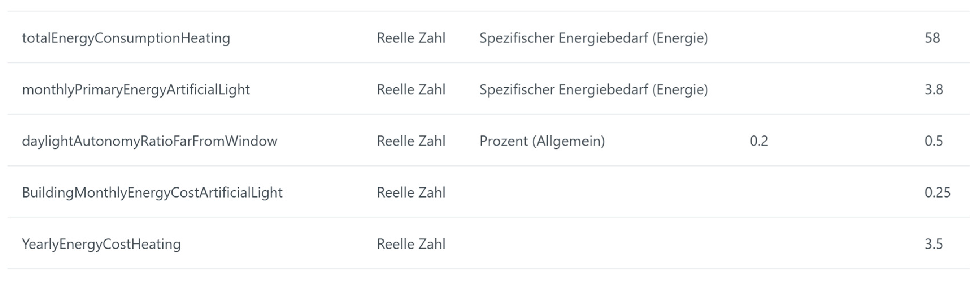Click the YearlyEnergyCostHeating property name
The image size is (980, 283).
point(101,244)
